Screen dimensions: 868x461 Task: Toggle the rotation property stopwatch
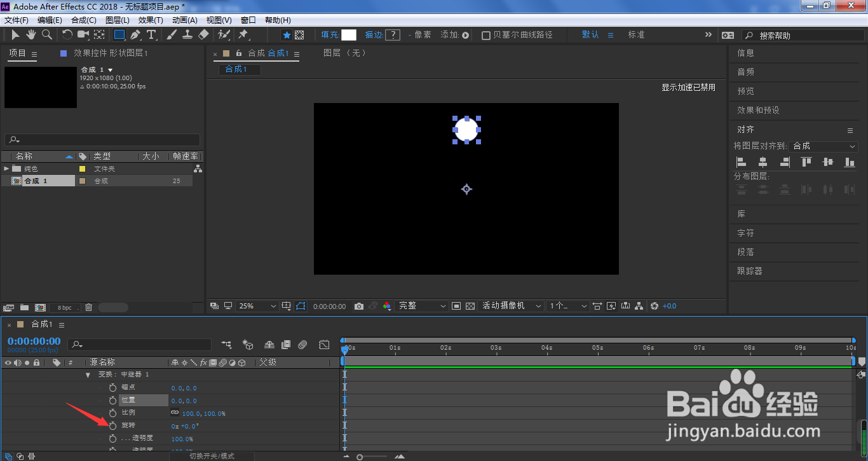point(113,425)
